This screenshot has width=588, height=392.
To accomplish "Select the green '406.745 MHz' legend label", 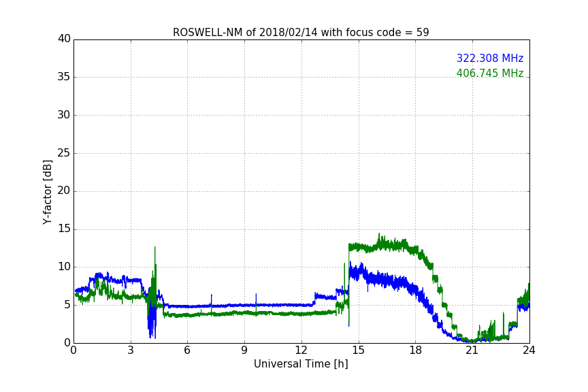I will (490, 73).
